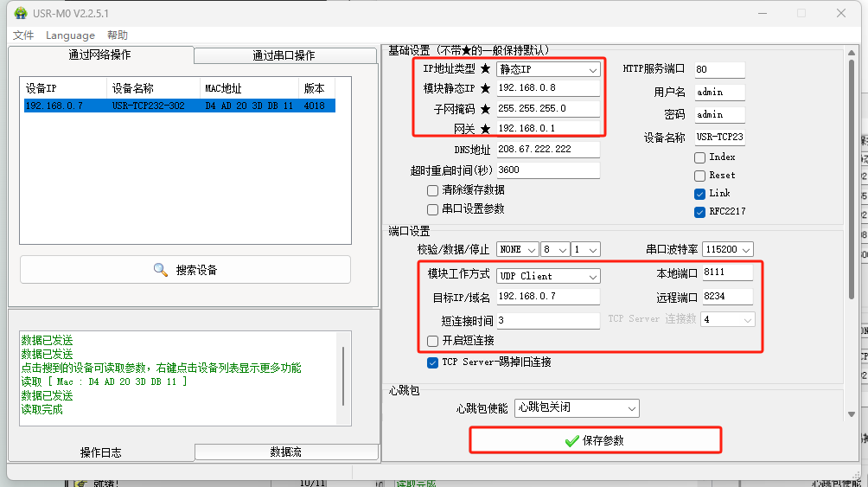This screenshot has width=868, height=487.
Task: Click 短连接时间 field with 3
Action: [548, 320]
